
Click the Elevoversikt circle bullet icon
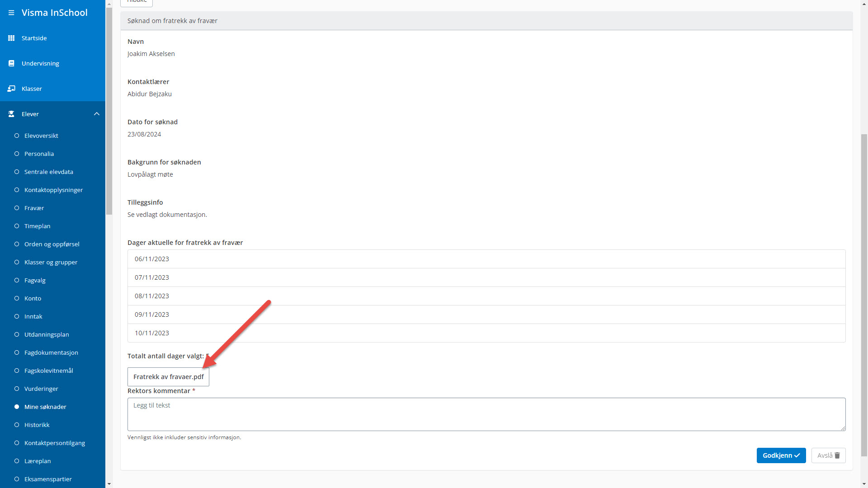click(17, 136)
